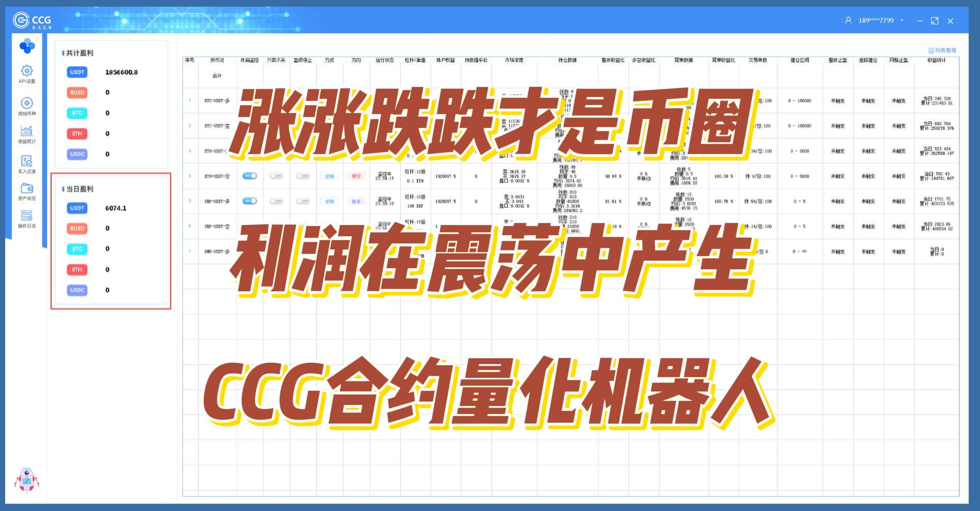The width and height of the screenshot is (980, 511).
Task: Open 买入记录 purchase records icon
Action: [x=27, y=161]
